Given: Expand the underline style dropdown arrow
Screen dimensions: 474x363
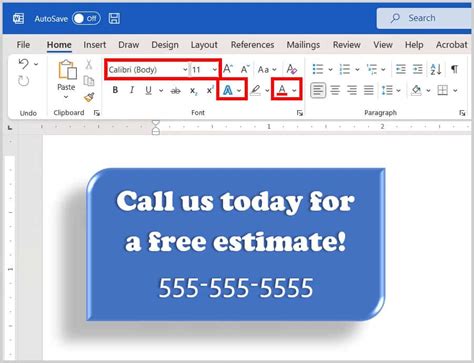Looking at the screenshot, I should click(x=161, y=90).
